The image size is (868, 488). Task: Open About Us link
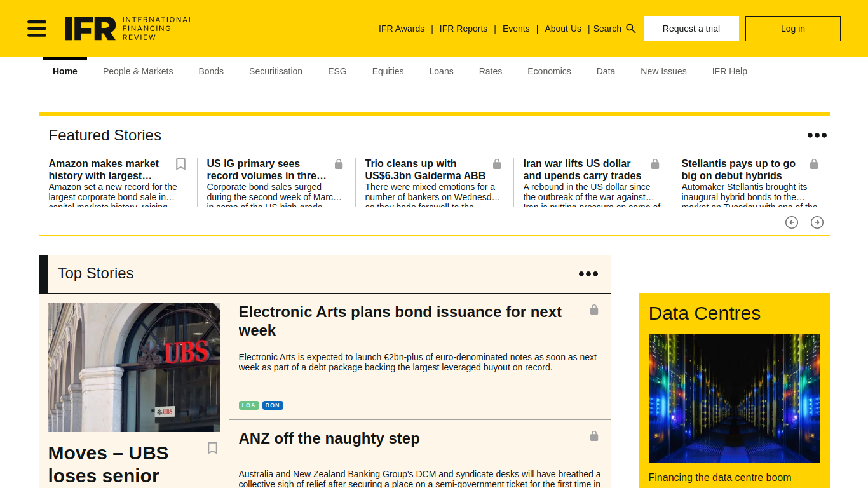tap(563, 29)
